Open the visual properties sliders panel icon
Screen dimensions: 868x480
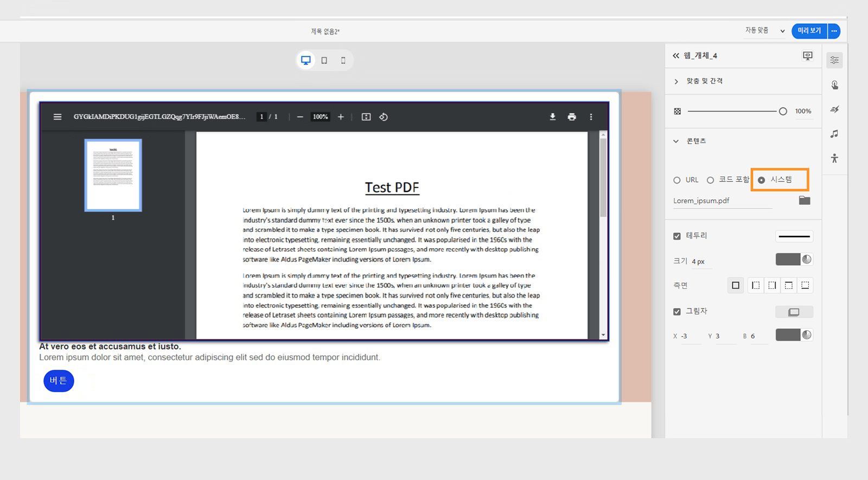[x=834, y=60]
